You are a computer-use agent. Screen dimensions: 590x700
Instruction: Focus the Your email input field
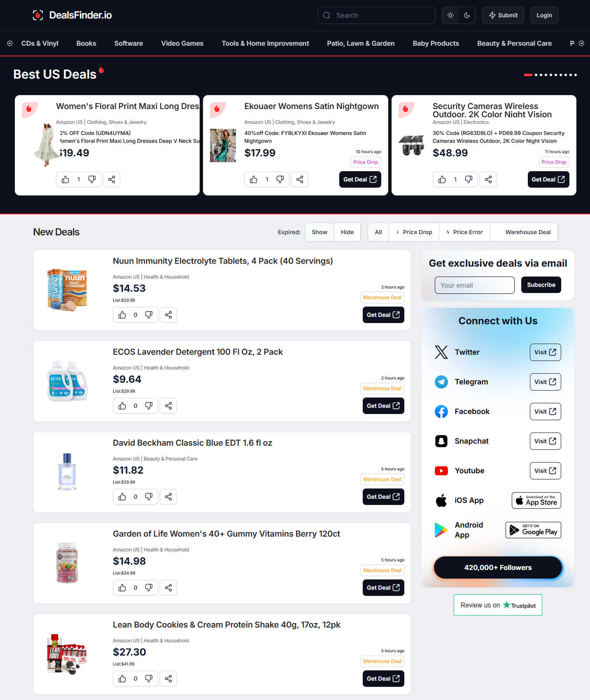474,285
